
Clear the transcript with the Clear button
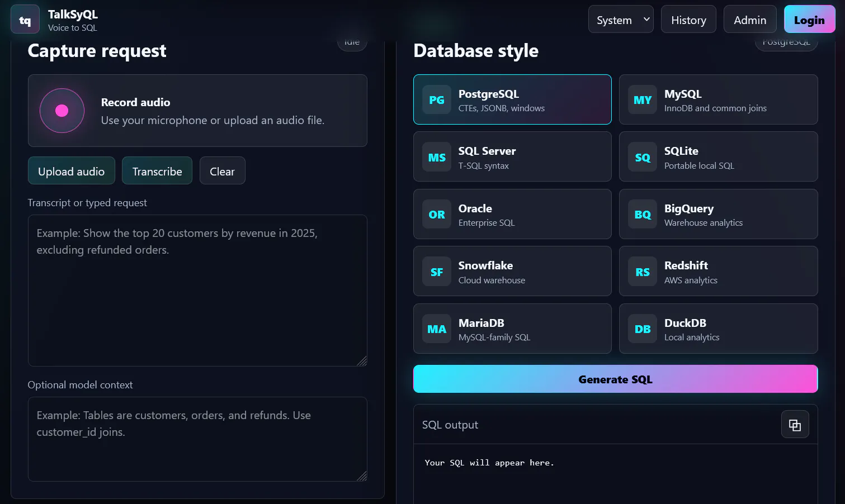pyautogui.click(x=222, y=171)
